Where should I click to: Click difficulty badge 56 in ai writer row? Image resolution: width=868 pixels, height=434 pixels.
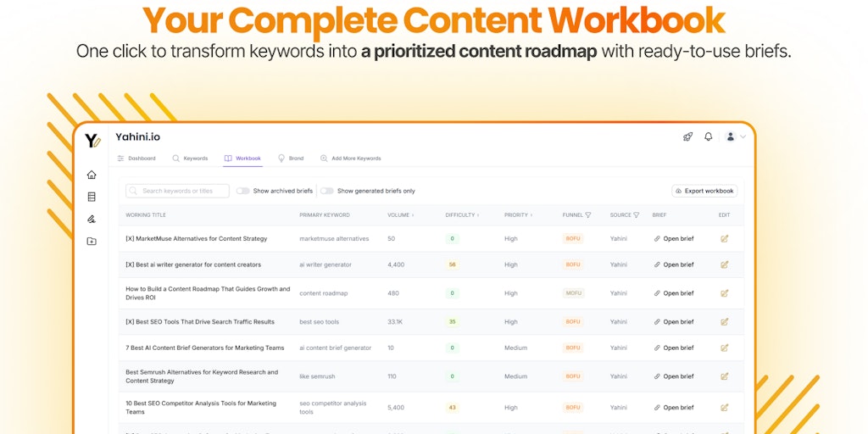click(x=453, y=264)
